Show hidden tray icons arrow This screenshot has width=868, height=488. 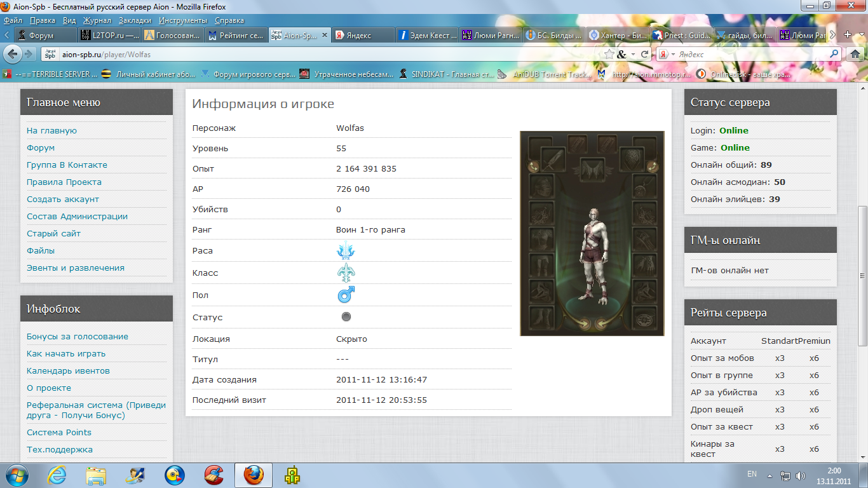[x=771, y=475]
